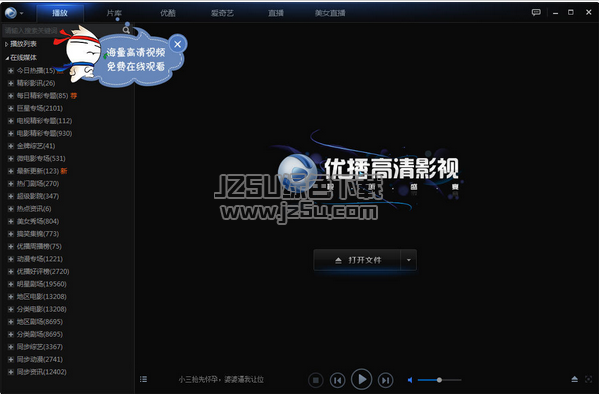Viewport: 599px width, 394px height.
Task: Collapse the 在线媒体 tree node
Action: [6, 58]
